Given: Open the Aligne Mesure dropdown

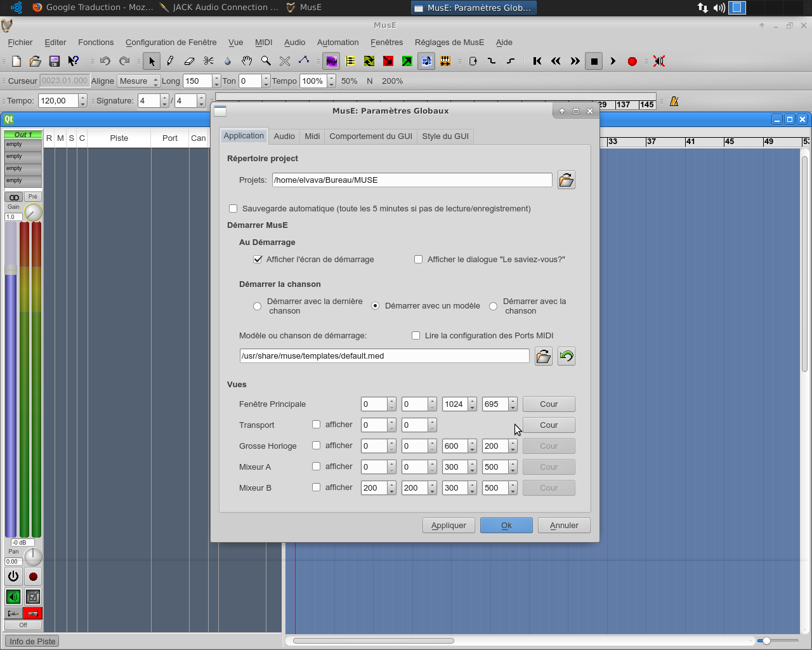Looking at the screenshot, I should (x=138, y=81).
